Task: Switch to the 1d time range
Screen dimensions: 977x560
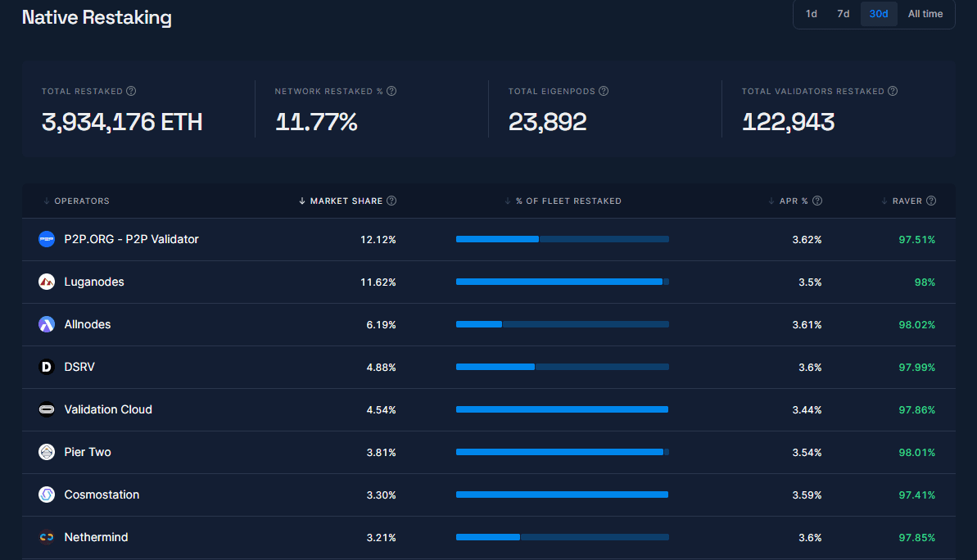Action: [811, 14]
